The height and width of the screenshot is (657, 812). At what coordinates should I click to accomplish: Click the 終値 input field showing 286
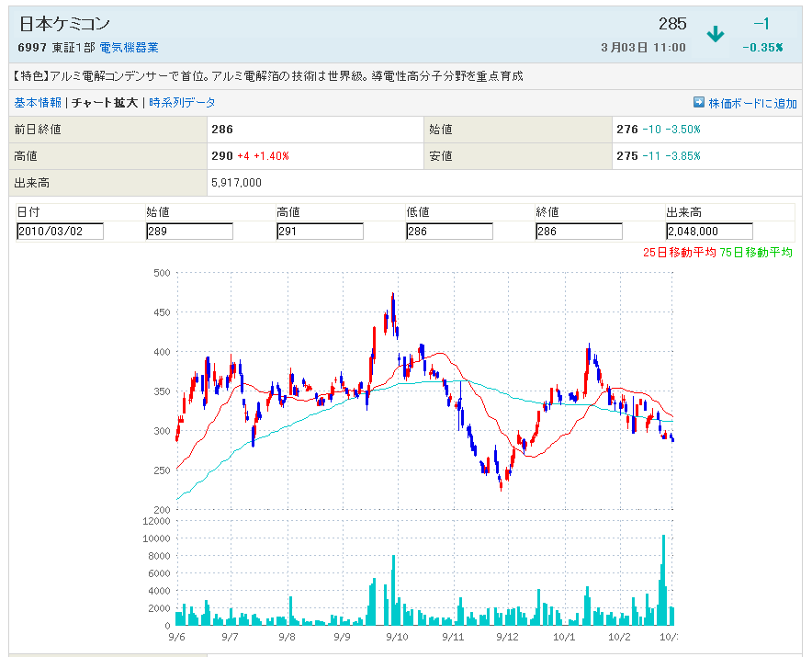pos(579,231)
